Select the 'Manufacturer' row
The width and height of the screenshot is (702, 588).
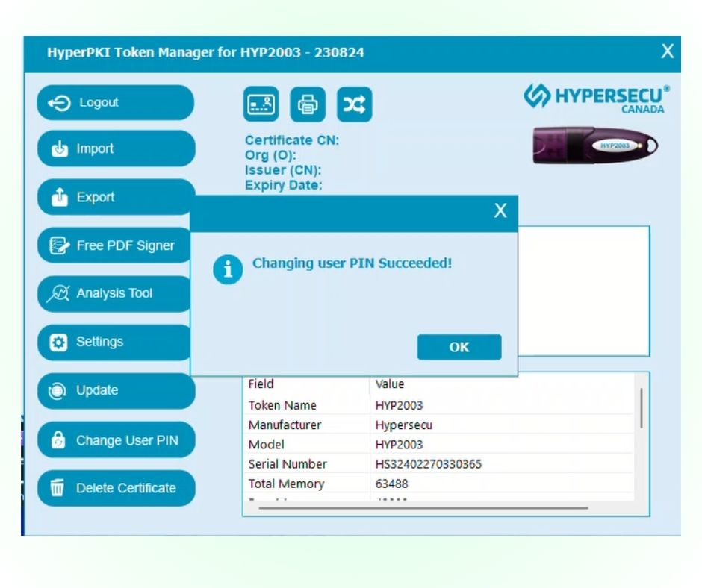[x=439, y=425]
